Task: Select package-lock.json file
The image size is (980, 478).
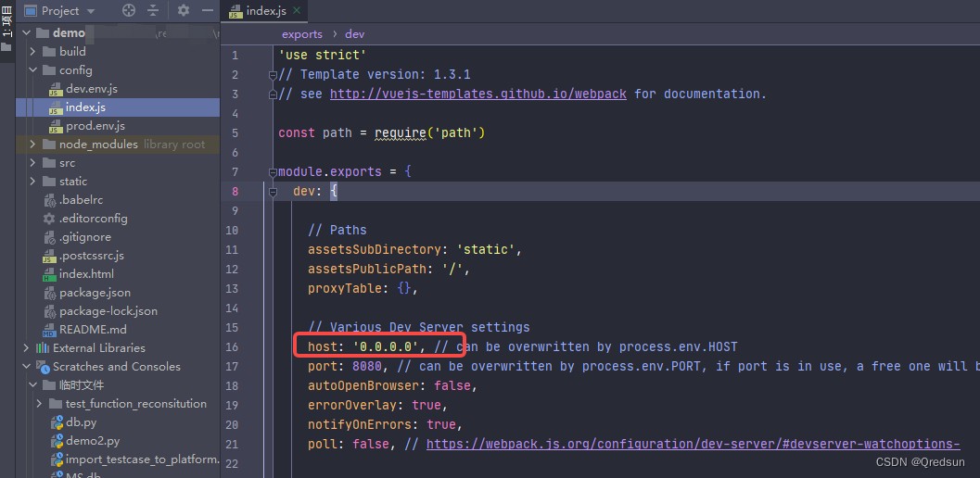Action: pos(108,311)
